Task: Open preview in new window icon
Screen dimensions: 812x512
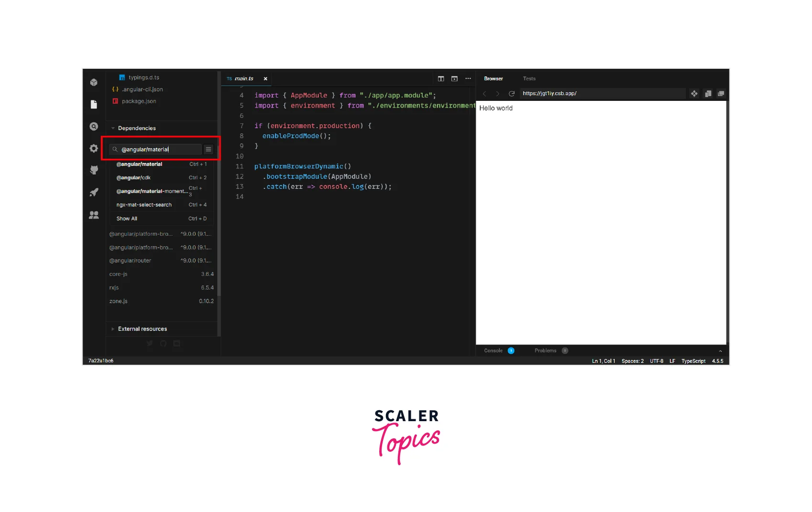Action: 721,94
